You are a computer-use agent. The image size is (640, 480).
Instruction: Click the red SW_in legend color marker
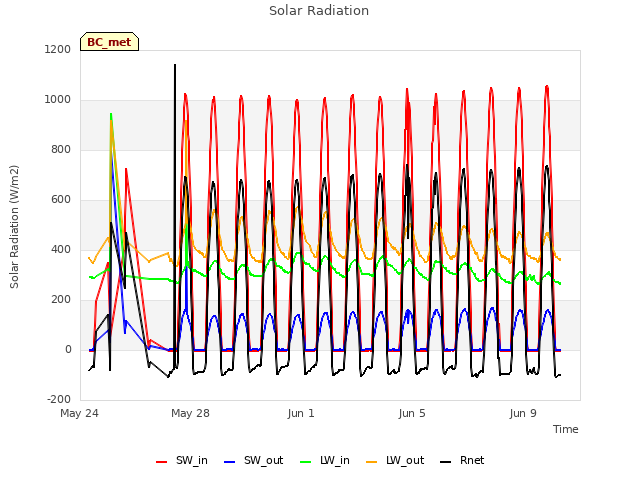tap(162, 462)
